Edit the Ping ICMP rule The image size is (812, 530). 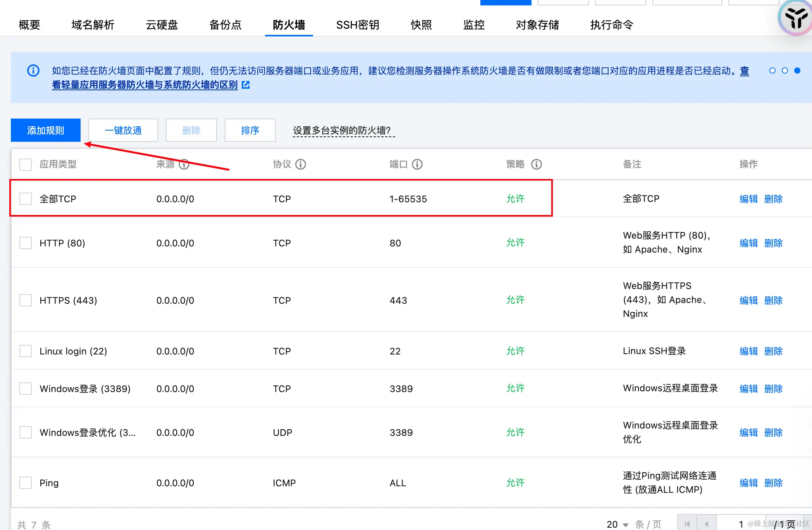tap(749, 483)
